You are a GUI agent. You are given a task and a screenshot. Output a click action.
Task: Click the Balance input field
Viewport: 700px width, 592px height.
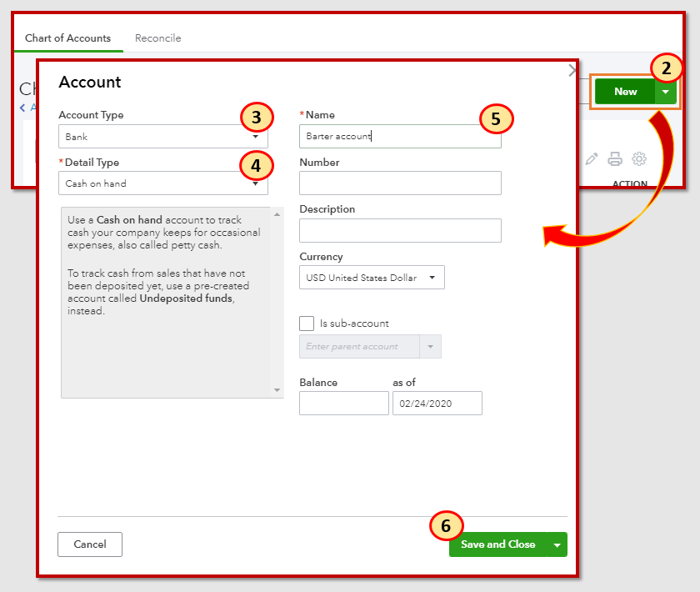click(344, 403)
